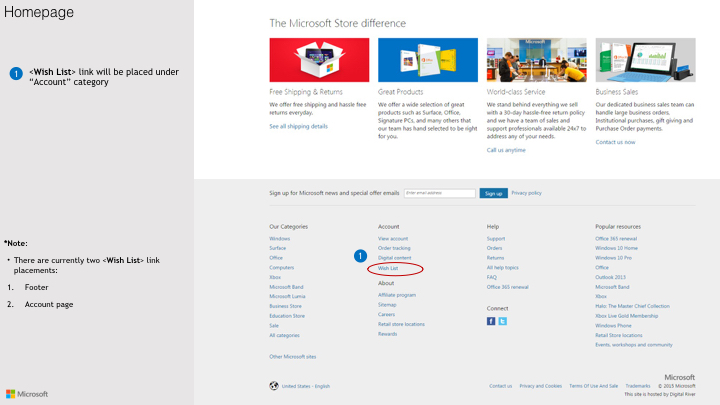
Task: Open the Free Shipping & Returns image
Action: pos(319,60)
